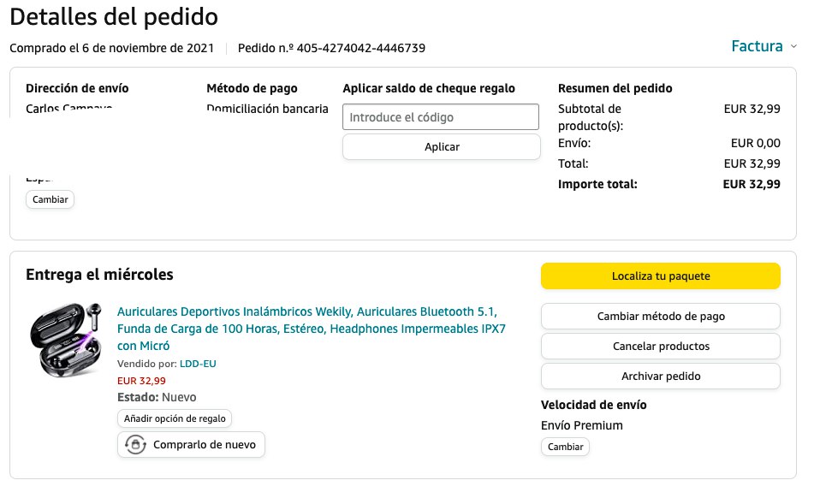Click the buy-again circular arrows icon
The height and width of the screenshot is (504, 814).
[x=135, y=445]
